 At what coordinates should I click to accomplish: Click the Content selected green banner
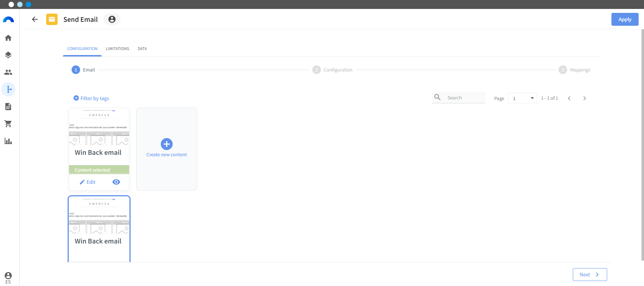click(99, 170)
